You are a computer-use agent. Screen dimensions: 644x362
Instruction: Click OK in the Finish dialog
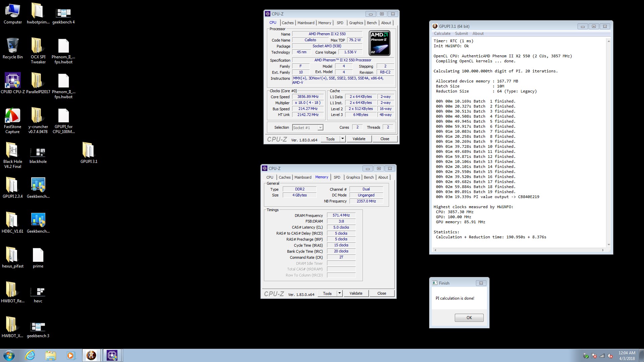pyautogui.click(x=469, y=318)
